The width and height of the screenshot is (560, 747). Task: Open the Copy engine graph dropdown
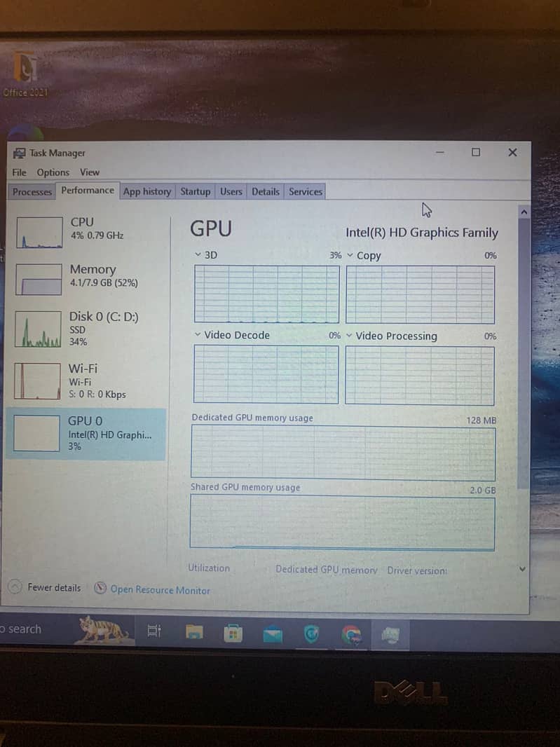[x=350, y=255]
